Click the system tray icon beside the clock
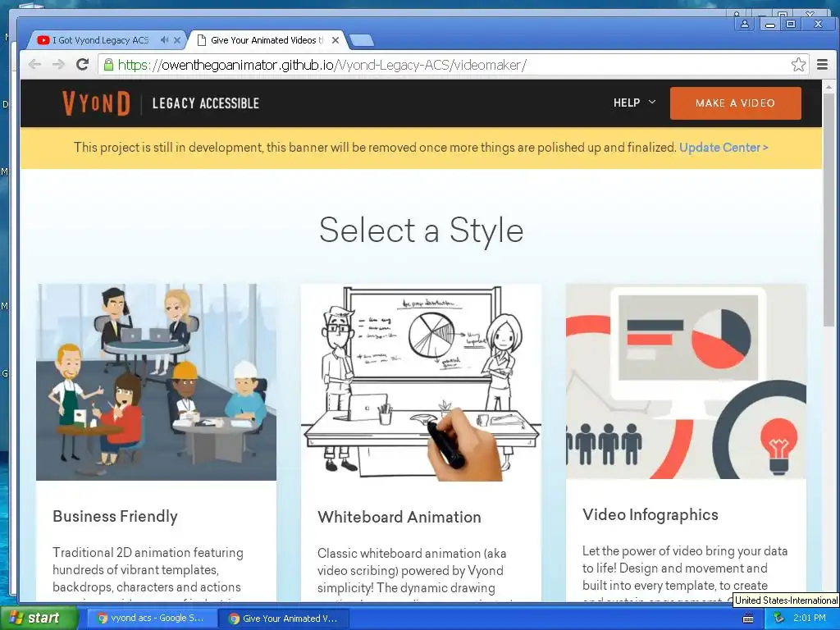The height and width of the screenshot is (630, 840). click(x=779, y=618)
